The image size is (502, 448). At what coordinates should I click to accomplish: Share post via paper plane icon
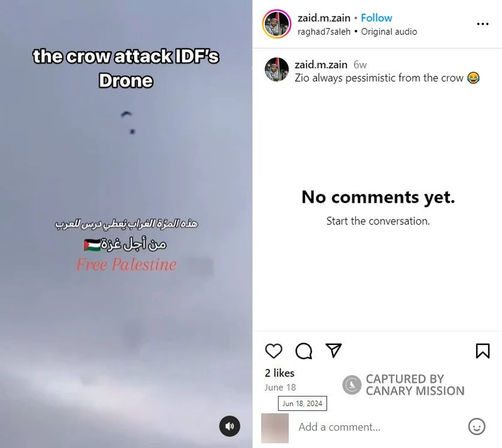333,350
